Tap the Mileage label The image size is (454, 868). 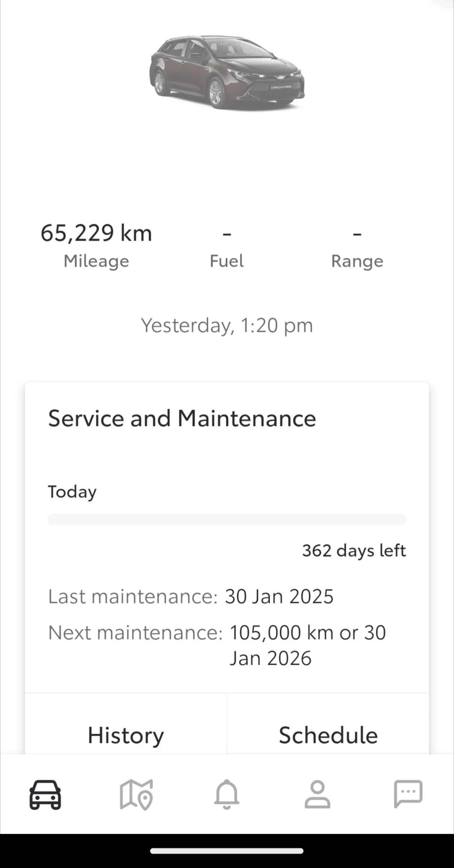coord(96,261)
